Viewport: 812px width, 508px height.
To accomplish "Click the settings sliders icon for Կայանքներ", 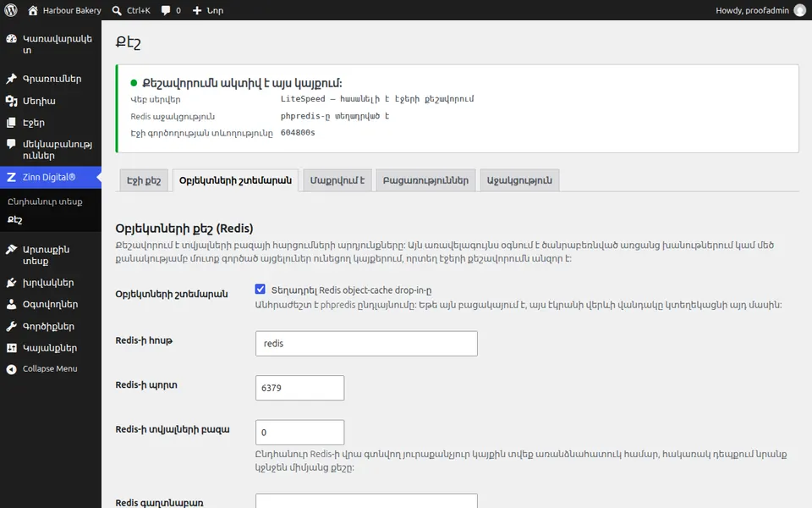I will click(x=11, y=348).
